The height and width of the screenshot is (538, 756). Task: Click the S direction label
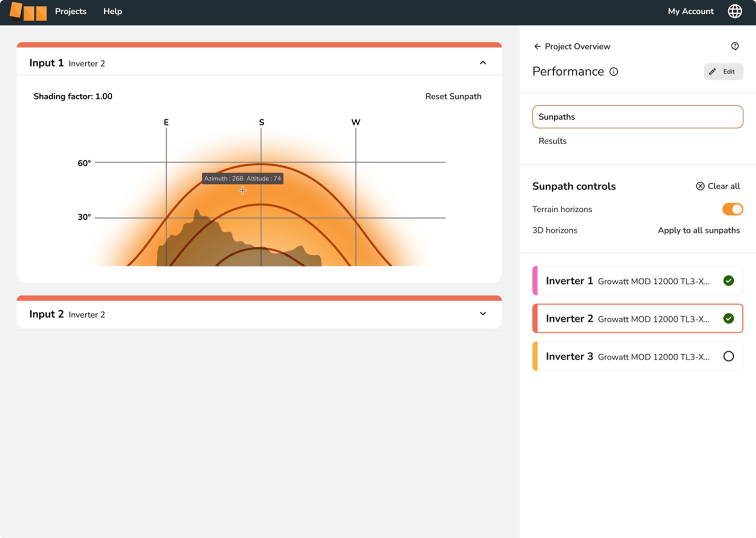click(262, 122)
